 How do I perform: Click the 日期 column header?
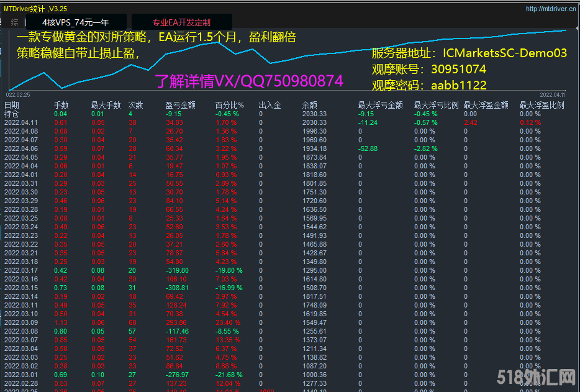(x=11, y=106)
